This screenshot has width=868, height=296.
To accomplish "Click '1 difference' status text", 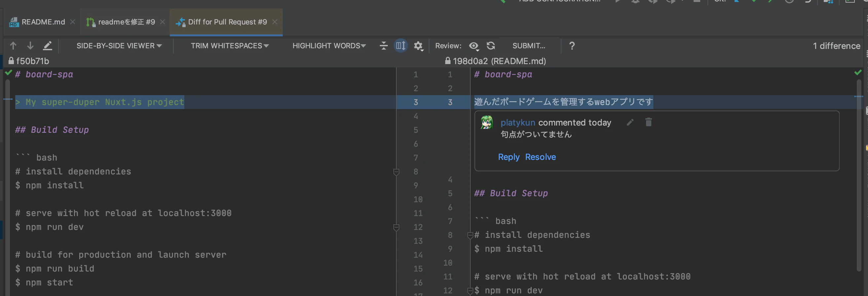I will (x=836, y=46).
